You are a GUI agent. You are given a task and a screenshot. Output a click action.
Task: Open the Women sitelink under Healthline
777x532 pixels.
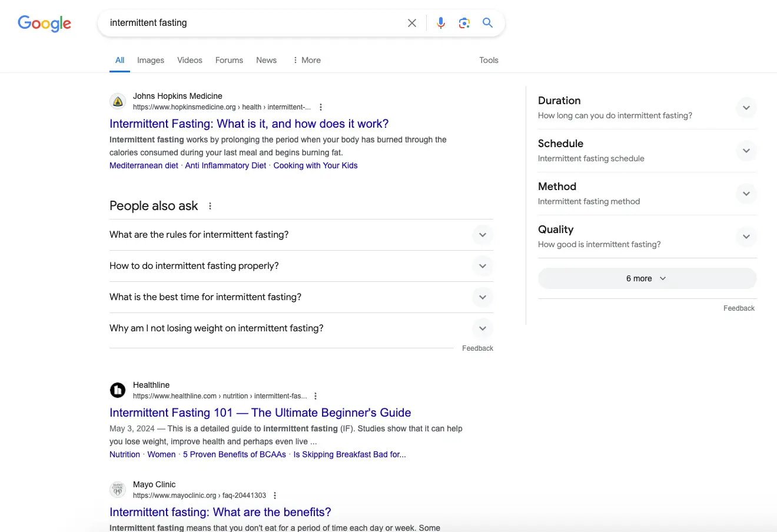pos(161,454)
